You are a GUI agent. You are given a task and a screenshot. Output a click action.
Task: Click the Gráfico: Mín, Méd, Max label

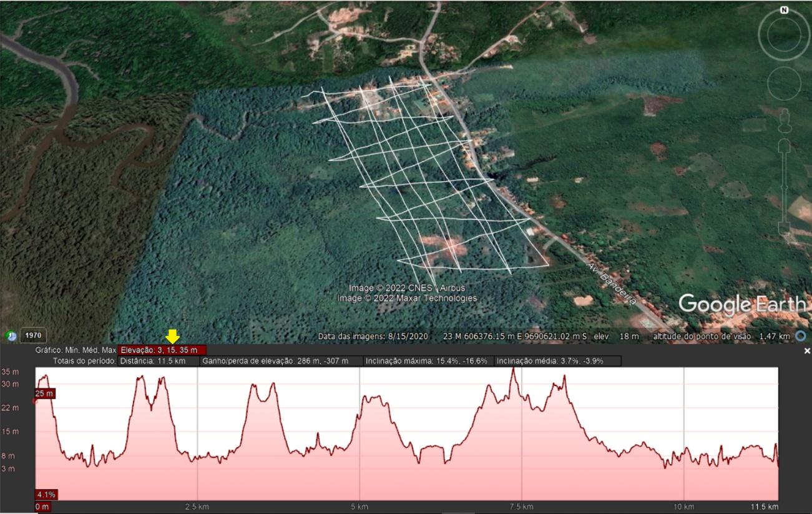click(x=76, y=350)
